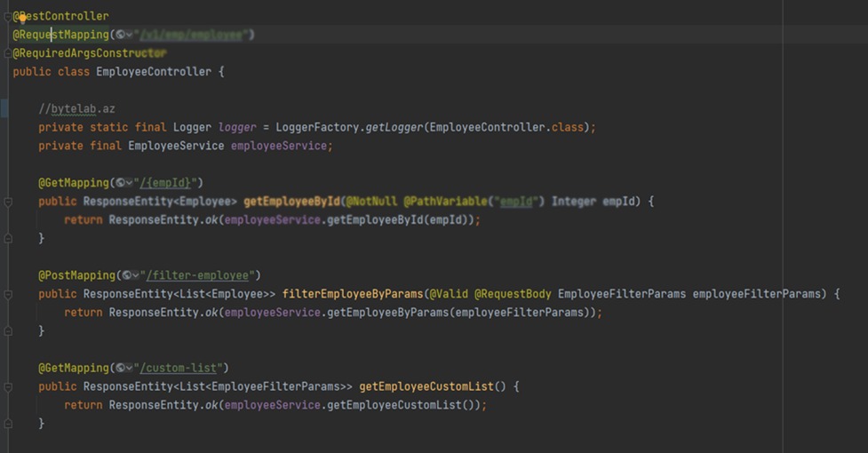Click globe icon in @PostMapping annotation
Image resolution: width=868 pixels, height=453 pixels.
[x=126, y=275]
